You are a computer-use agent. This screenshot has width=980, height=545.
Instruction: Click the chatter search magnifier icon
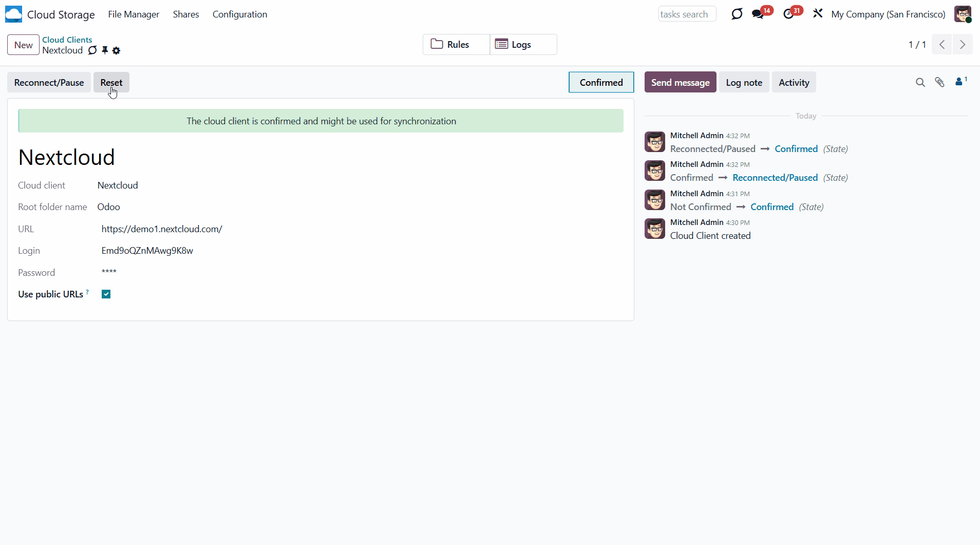point(920,82)
